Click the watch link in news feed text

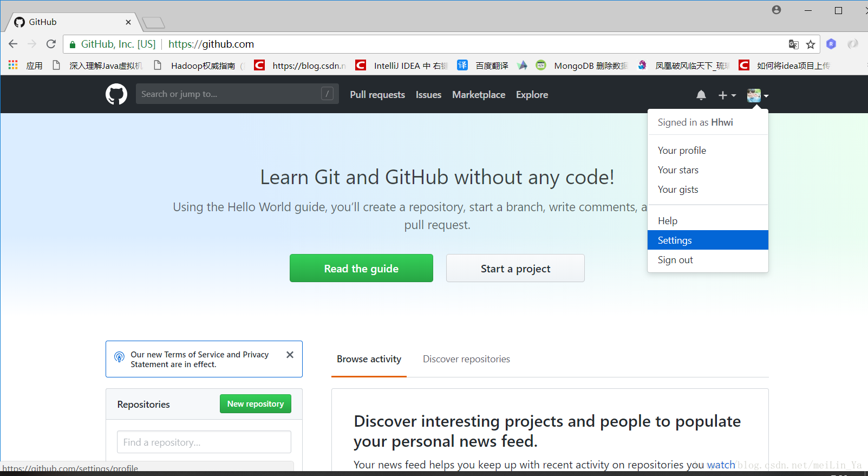[721, 465]
